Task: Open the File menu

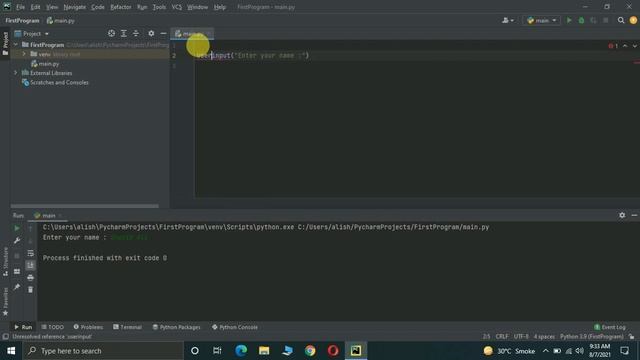Action: pyautogui.click(x=20, y=7)
